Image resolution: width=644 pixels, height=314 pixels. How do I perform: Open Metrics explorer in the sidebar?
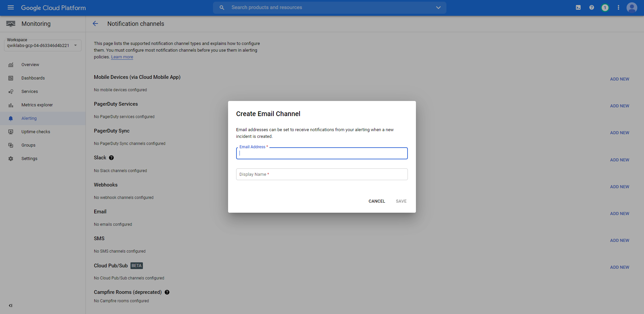pyautogui.click(x=43, y=105)
